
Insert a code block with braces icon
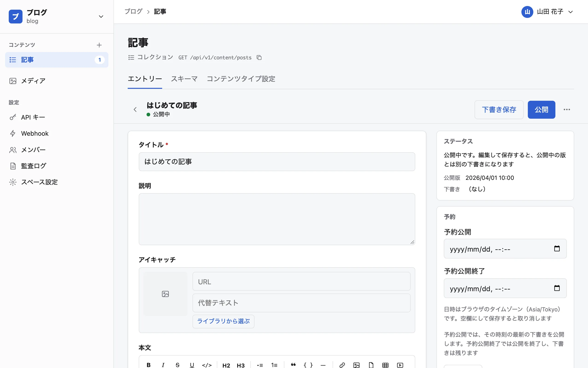pyautogui.click(x=308, y=365)
